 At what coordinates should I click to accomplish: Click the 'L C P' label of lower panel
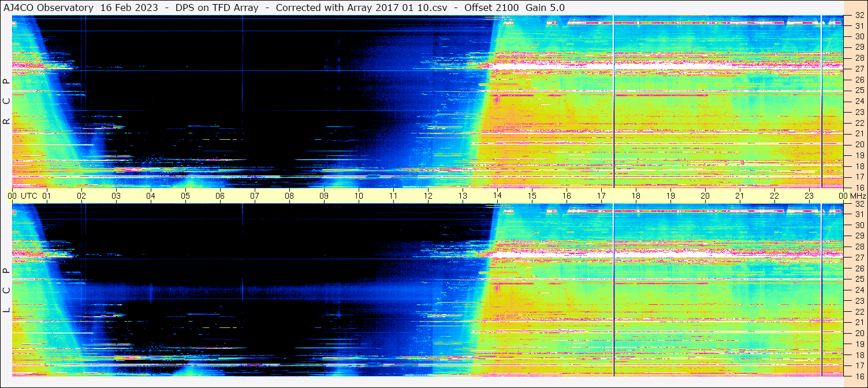click(x=6, y=290)
